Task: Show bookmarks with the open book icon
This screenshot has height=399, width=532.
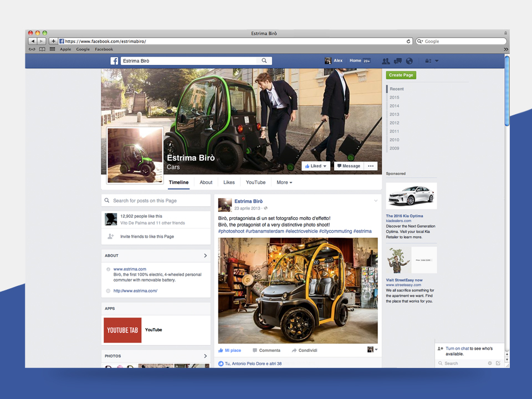Action: (42, 49)
